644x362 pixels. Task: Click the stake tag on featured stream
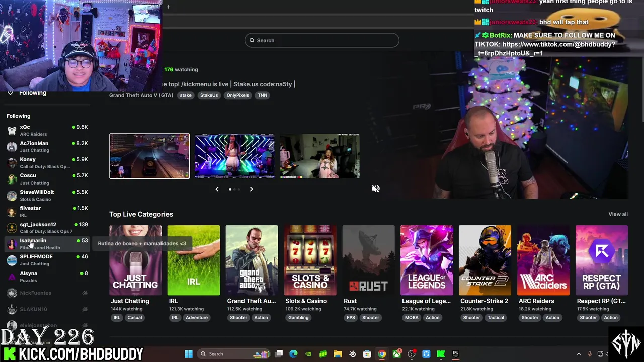(186, 95)
